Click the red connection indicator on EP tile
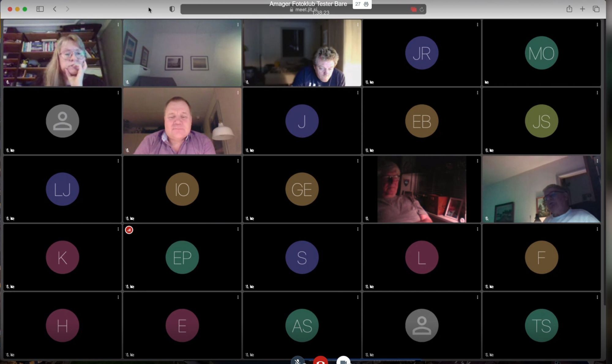The image size is (612, 364). [129, 230]
